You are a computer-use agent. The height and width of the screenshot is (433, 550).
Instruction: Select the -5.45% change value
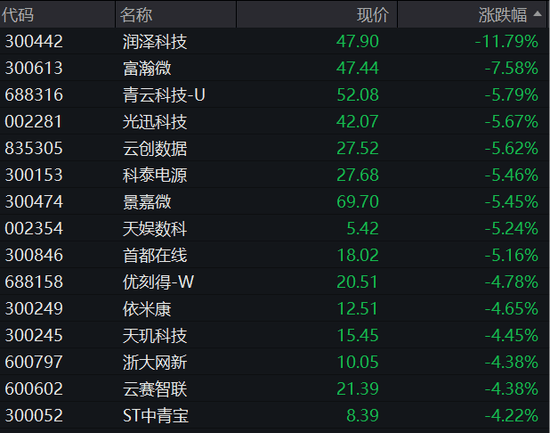(511, 202)
